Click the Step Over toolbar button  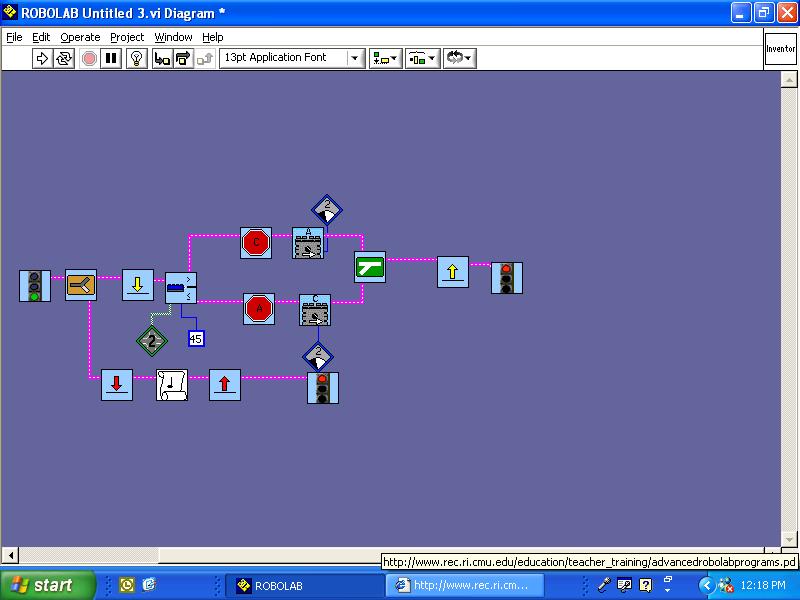point(183,58)
